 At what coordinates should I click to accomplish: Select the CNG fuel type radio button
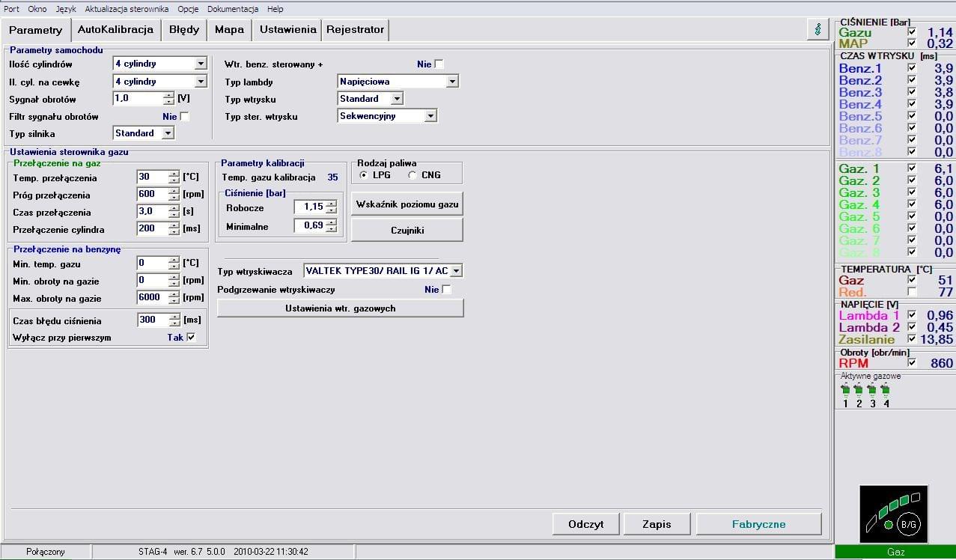pos(412,175)
